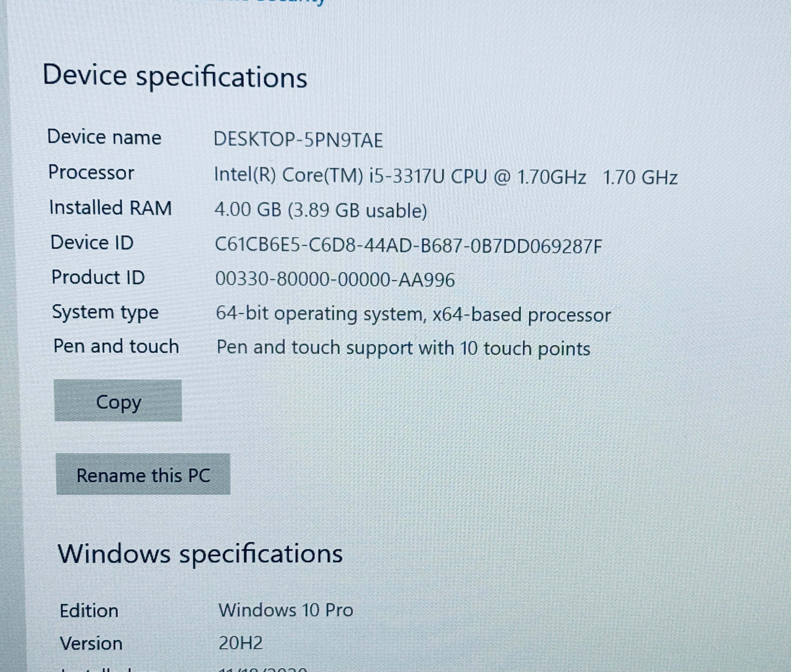Click the Processor label

[x=92, y=173]
